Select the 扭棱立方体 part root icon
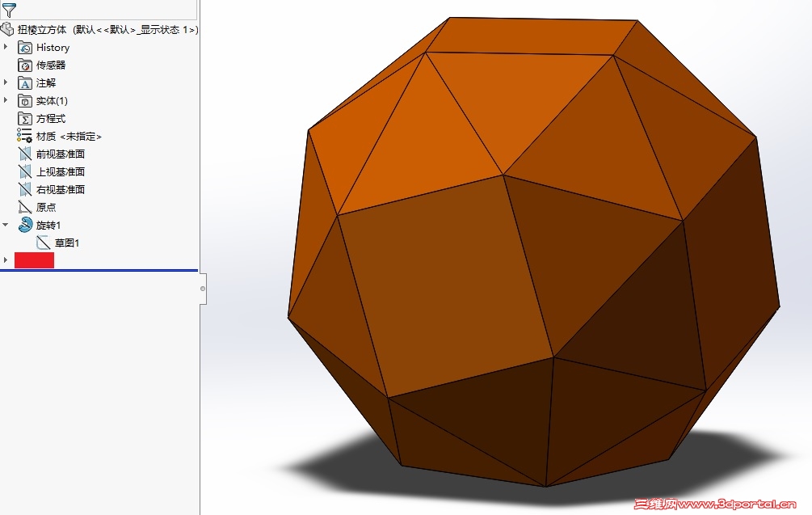Image resolution: width=812 pixels, height=515 pixels. click(7, 30)
